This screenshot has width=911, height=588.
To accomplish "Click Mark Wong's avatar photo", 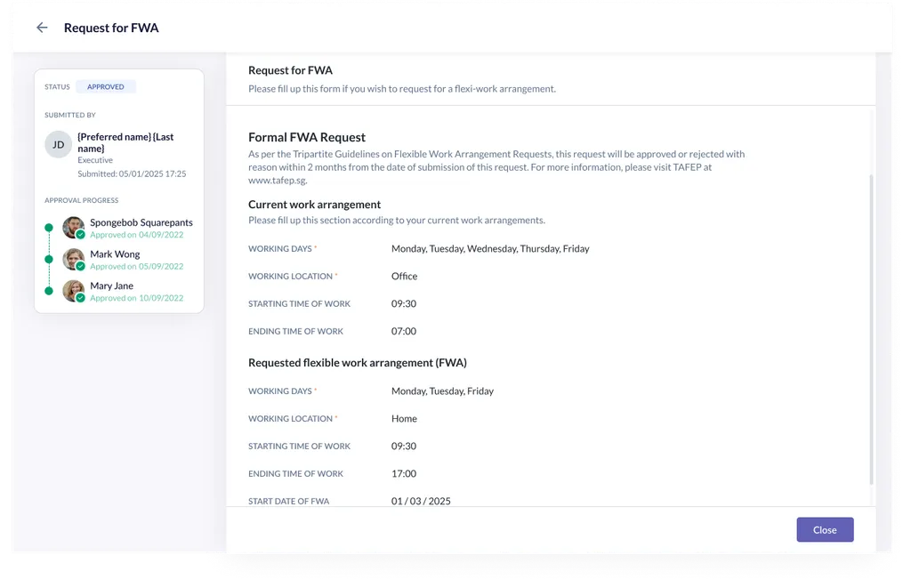I will click(73, 259).
